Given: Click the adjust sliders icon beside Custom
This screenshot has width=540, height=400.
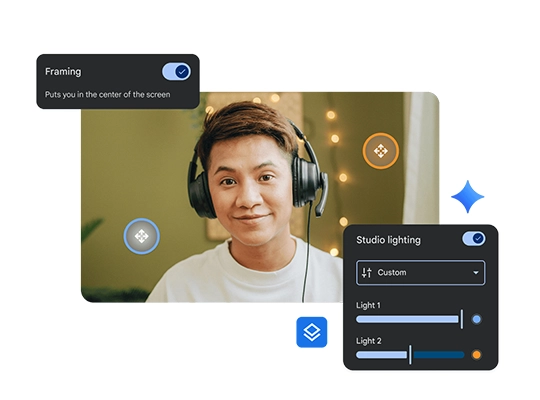Looking at the screenshot, I should 366,273.
